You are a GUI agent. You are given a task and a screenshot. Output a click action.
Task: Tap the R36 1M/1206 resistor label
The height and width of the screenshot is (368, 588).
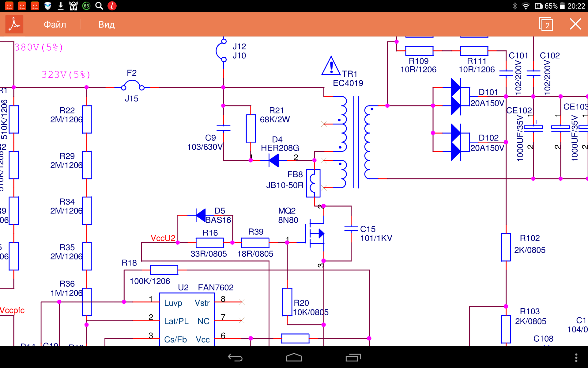pyautogui.click(x=66, y=288)
